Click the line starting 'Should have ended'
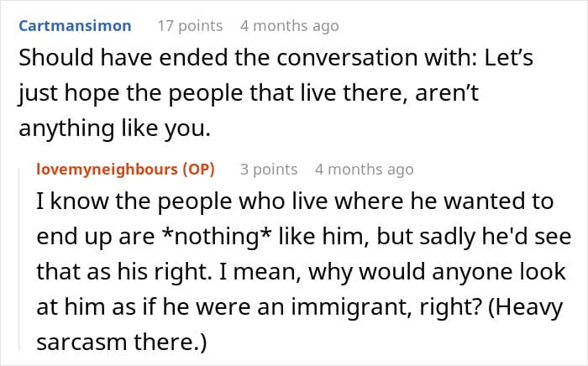The width and height of the screenshot is (588, 366). click(x=276, y=58)
